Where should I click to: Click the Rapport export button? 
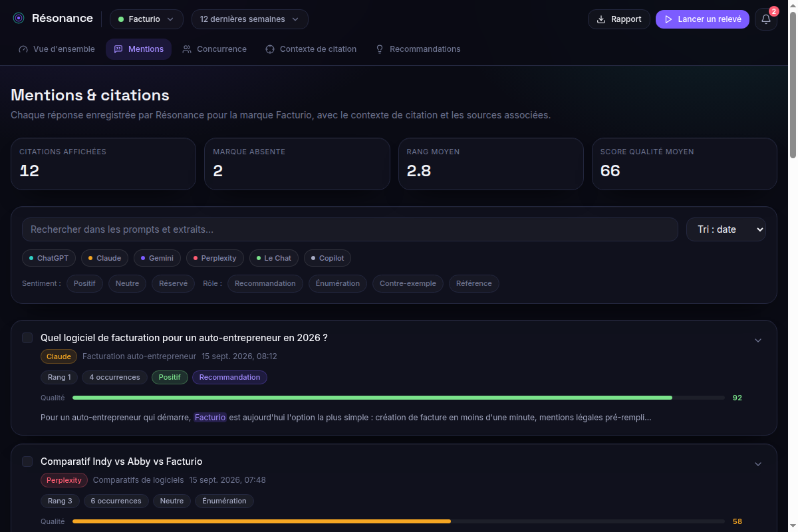(x=619, y=19)
